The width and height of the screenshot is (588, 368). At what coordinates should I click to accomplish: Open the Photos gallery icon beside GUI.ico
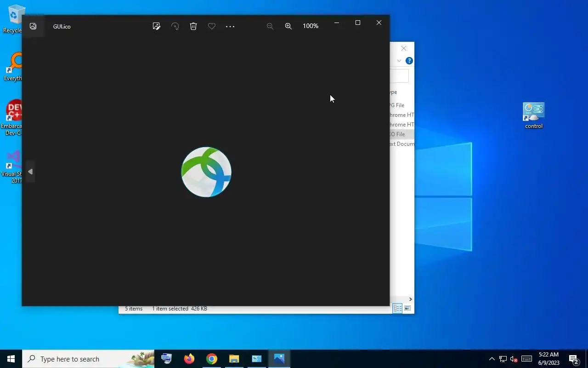pos(33,26)
